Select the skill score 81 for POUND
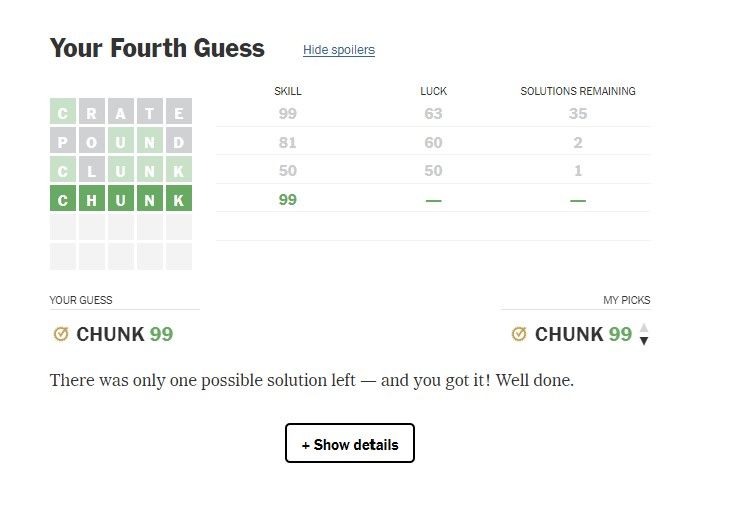 coord(288,142)
